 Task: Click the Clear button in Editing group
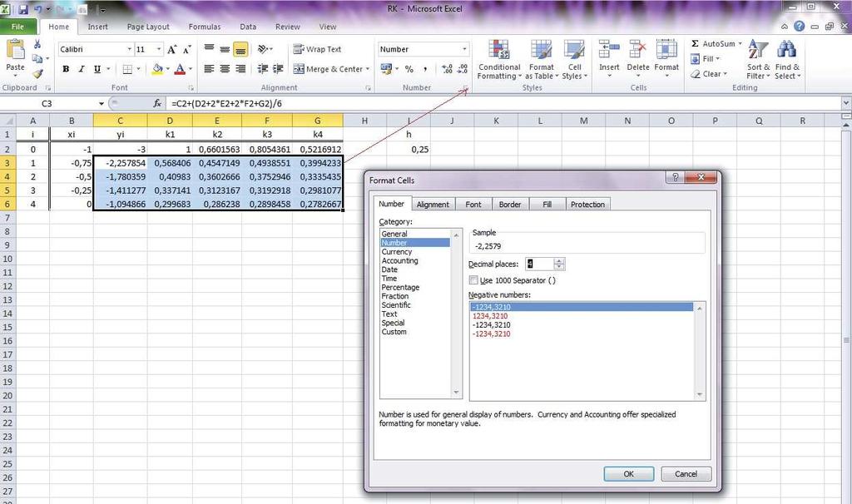pos(709,74)
